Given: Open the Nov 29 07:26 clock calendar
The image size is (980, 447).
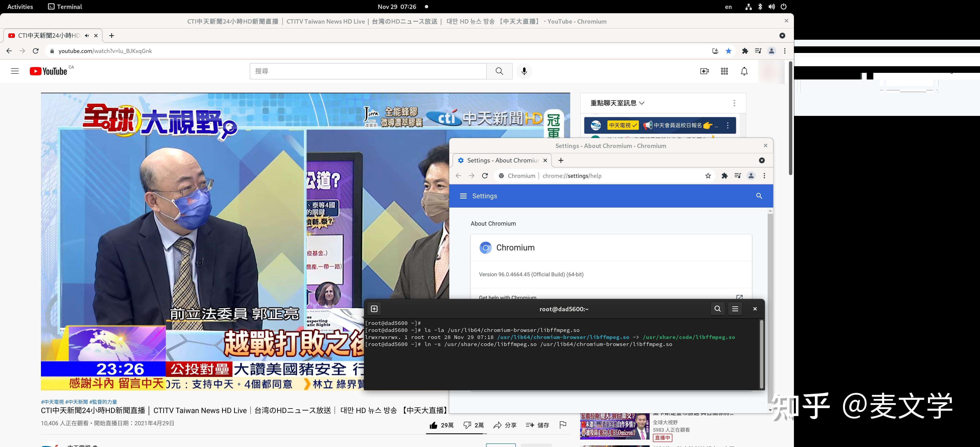Looking at the screenshot, I should [x=397, y=6].
